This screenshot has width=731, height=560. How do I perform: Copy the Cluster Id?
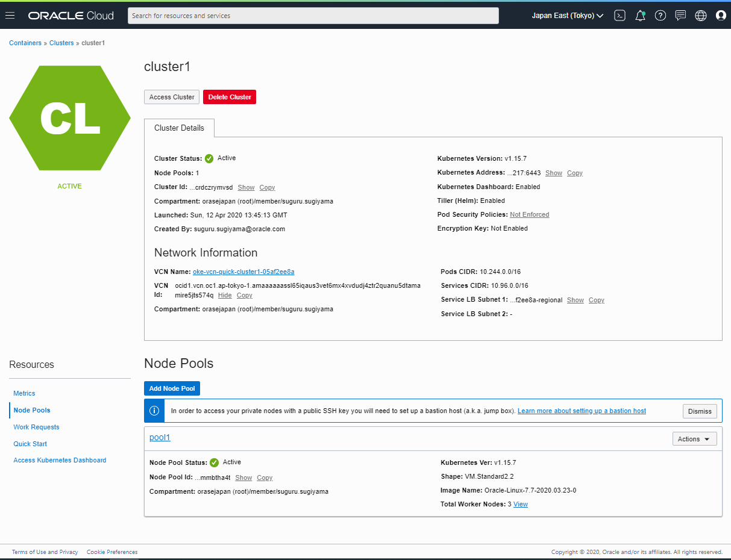[x=267, y=187]
